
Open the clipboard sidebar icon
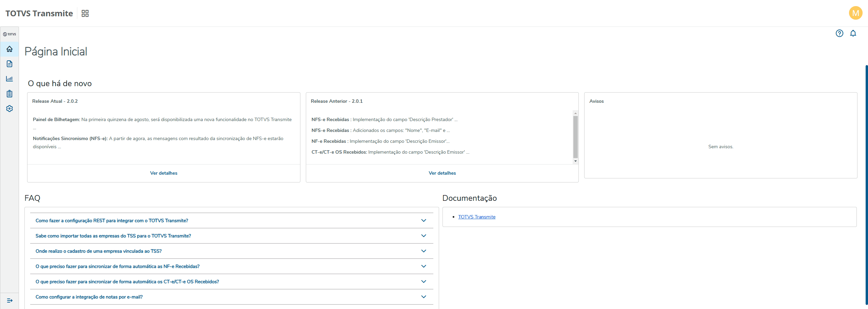(9, 94)
